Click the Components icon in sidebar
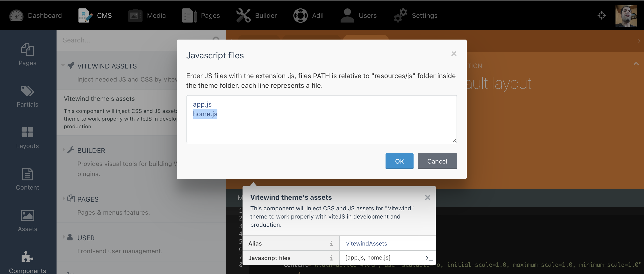 [27, 258]
